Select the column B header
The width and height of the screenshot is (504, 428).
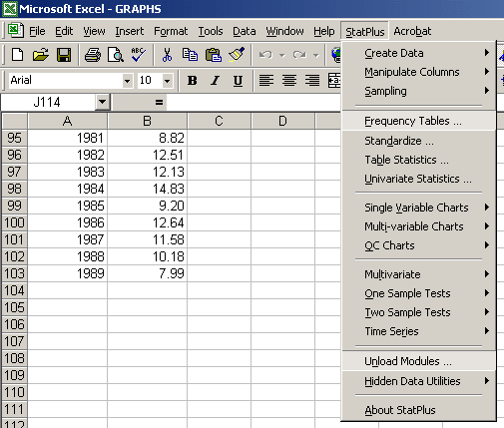pyautogui.click(x=147, y=121)
